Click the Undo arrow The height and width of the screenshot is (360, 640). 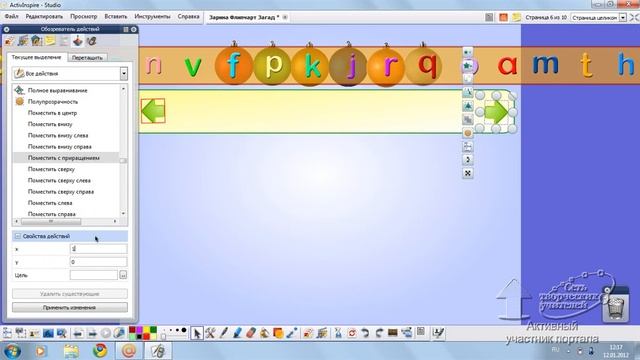[x=365, y=333]
